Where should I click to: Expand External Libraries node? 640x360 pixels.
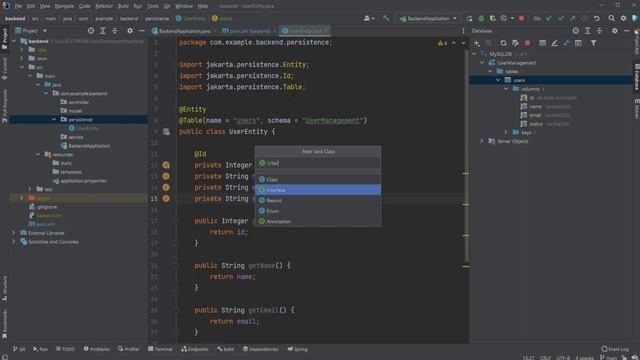pyautogui.click(x=14, y=233)
